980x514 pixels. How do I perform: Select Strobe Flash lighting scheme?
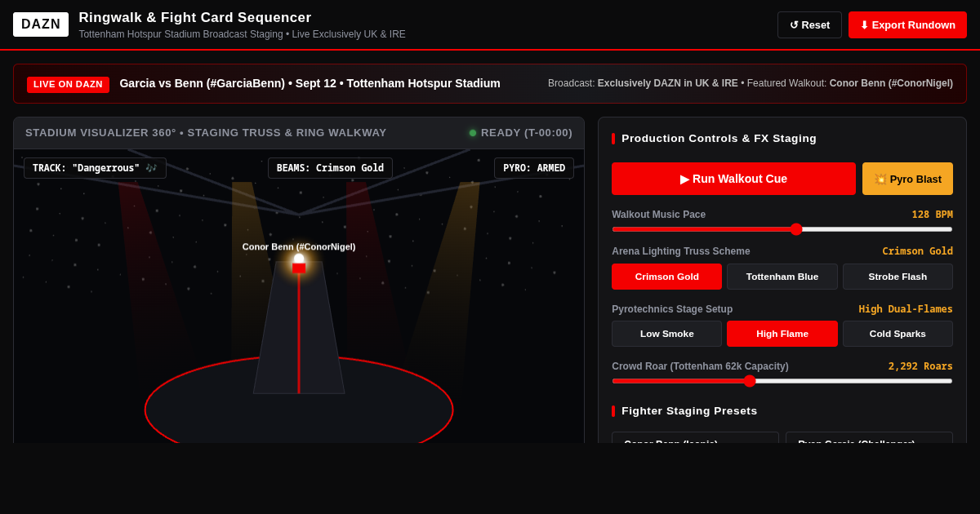[x=898, y=277]
